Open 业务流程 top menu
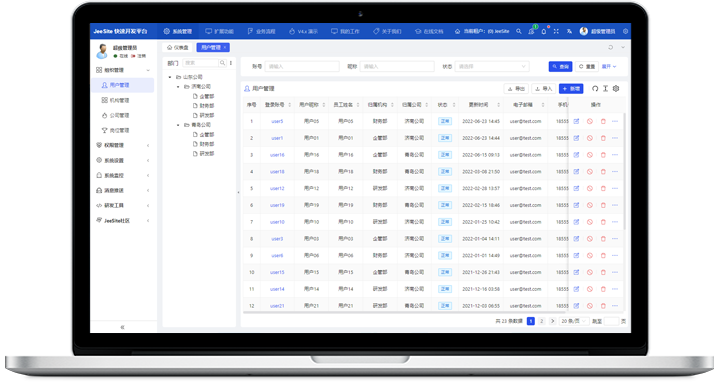Screen dimensions: 718x382 (261, 32)
